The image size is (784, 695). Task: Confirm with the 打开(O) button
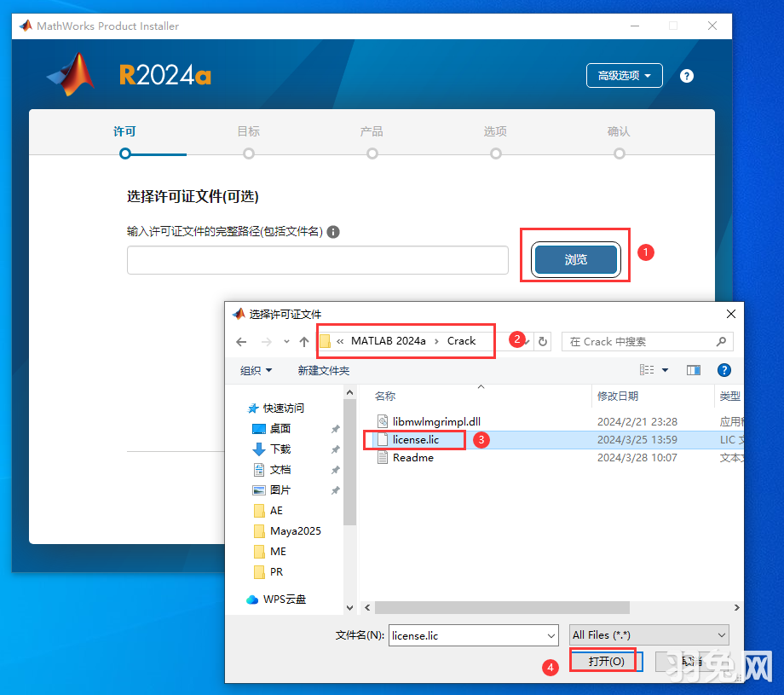tap(603, 660)
